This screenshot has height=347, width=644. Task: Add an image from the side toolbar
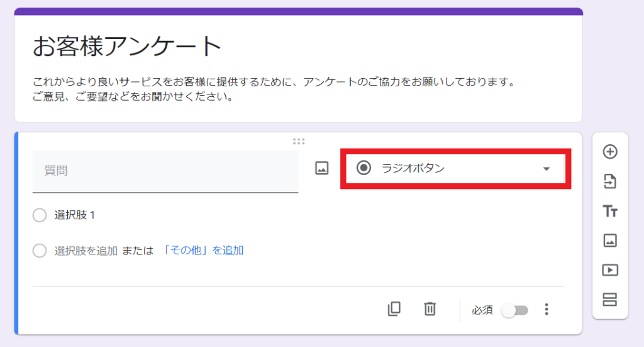pos(610,241)
